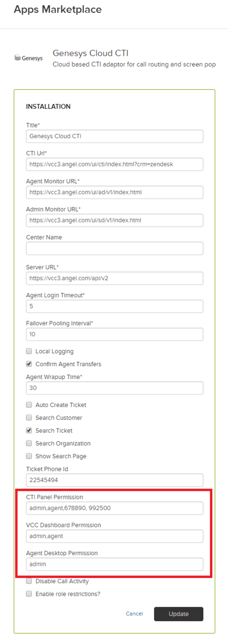Enable the Local Logging checkbox
The width and height of the screenshot is (228, 644).
coord(29,351)
